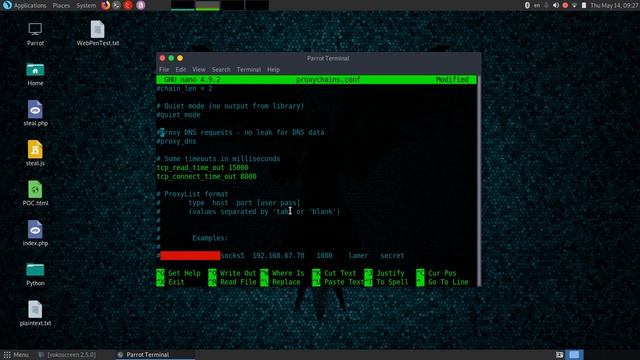Screen dimensions: 640x360
Task: Click the 'Modified' status in nano header
Action: click(x=452, y=80)
